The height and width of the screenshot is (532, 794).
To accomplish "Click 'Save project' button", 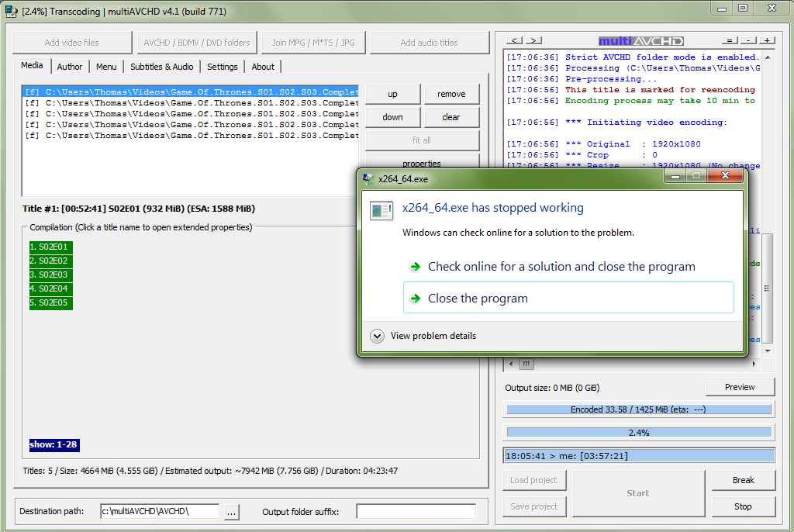I will pos(533,506).
